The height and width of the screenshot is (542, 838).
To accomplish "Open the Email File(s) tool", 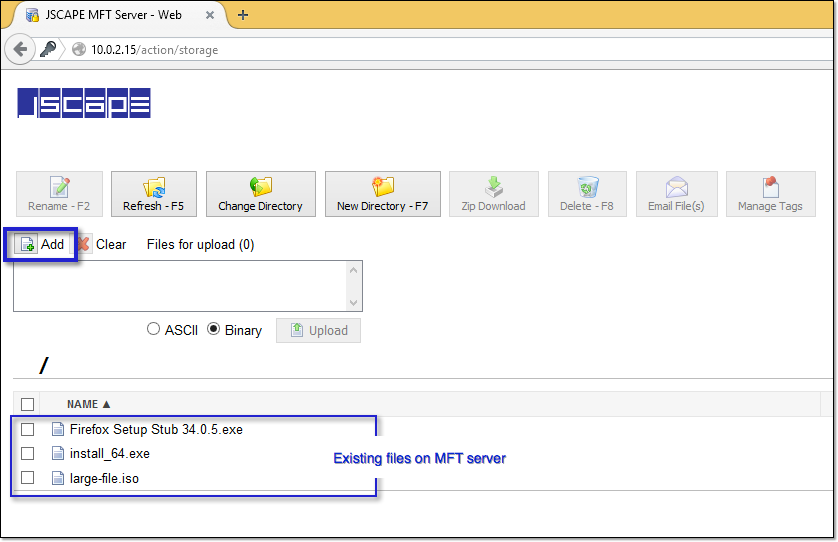I will 676,194.
